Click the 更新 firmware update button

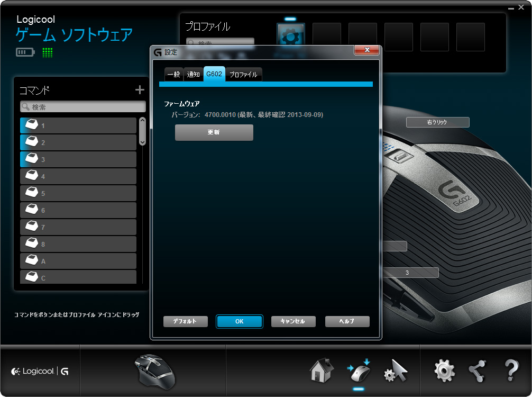pos(214,132)
